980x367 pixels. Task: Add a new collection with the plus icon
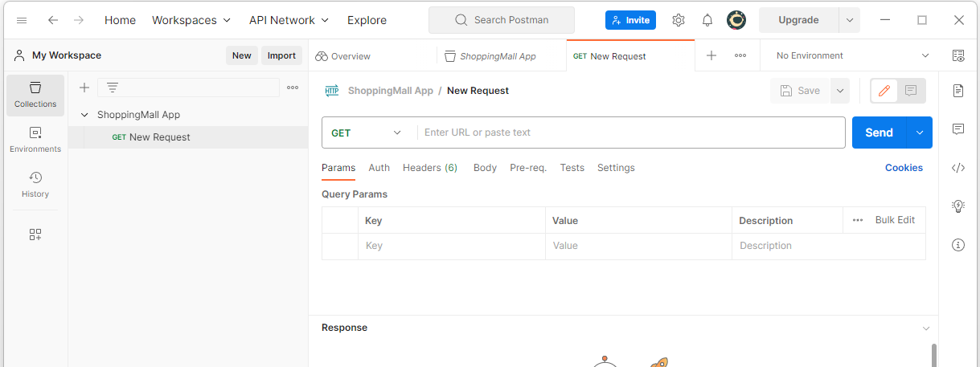pos(84,88)
